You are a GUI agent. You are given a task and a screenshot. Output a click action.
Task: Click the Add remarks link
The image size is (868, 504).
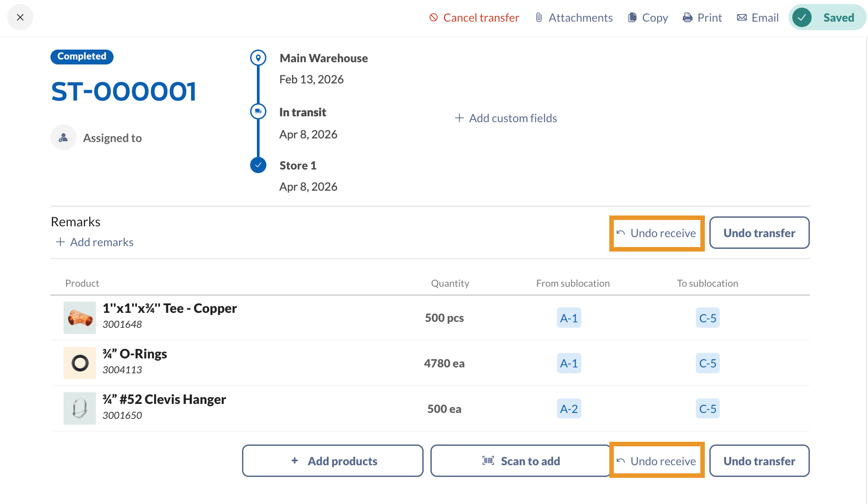click(95, 242)
